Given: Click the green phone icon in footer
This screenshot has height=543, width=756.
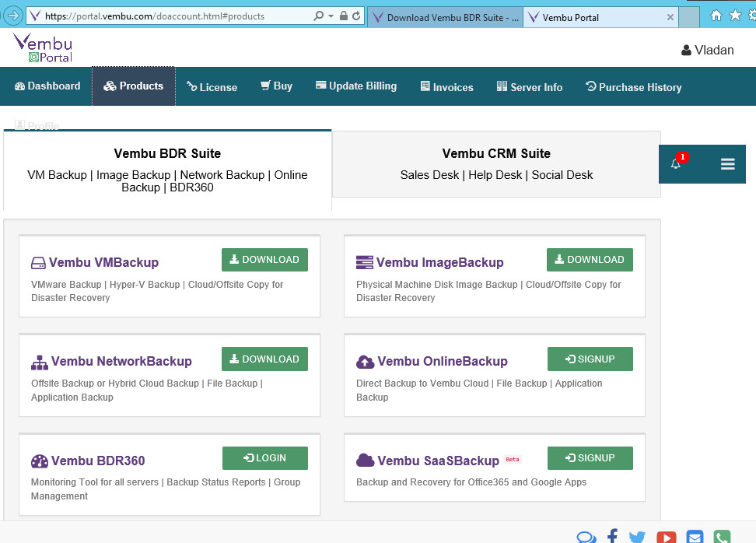Looking at the screenshot, I should coord(722,537).
